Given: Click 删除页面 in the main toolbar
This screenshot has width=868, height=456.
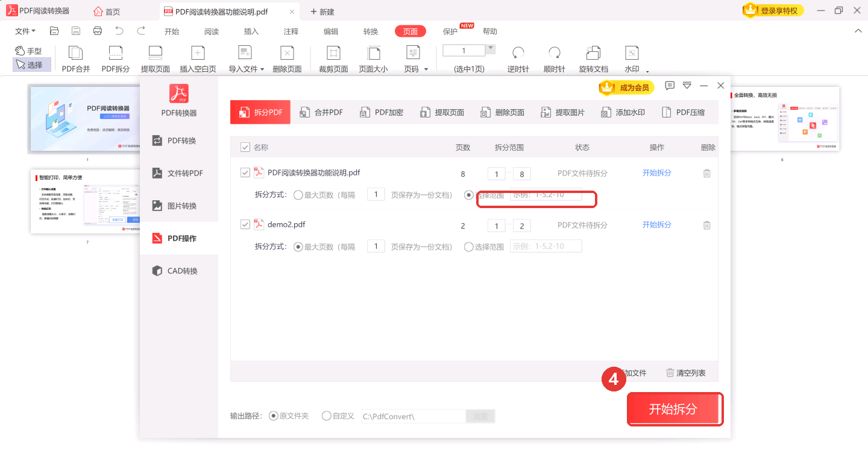Looking at the screenshot, I should click(x=287, y=60).
